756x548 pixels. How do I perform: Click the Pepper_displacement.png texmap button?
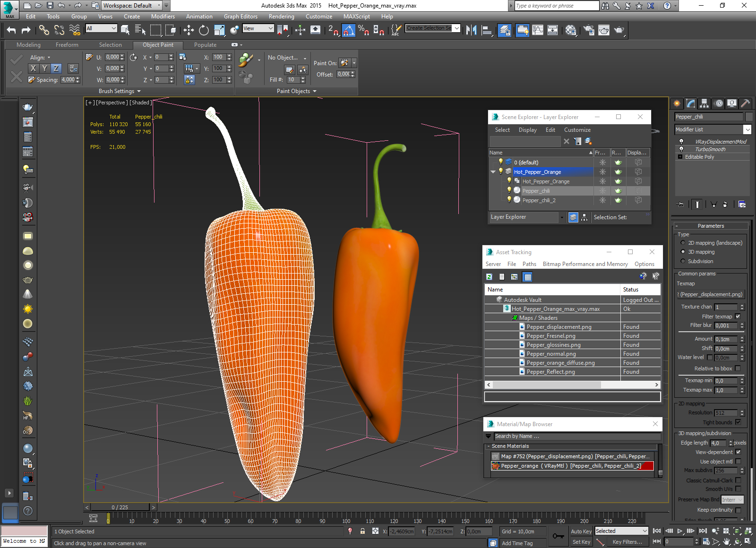pos(711,294)
